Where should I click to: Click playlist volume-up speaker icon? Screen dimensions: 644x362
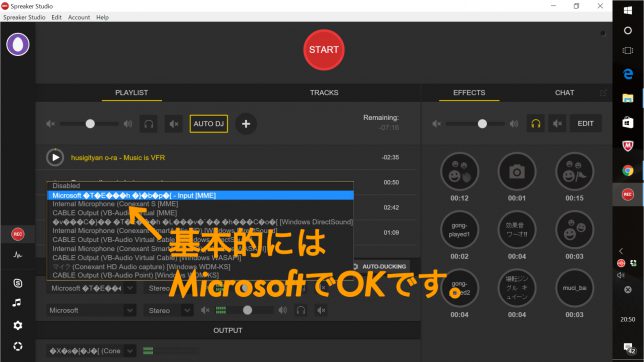click(128, 124)
